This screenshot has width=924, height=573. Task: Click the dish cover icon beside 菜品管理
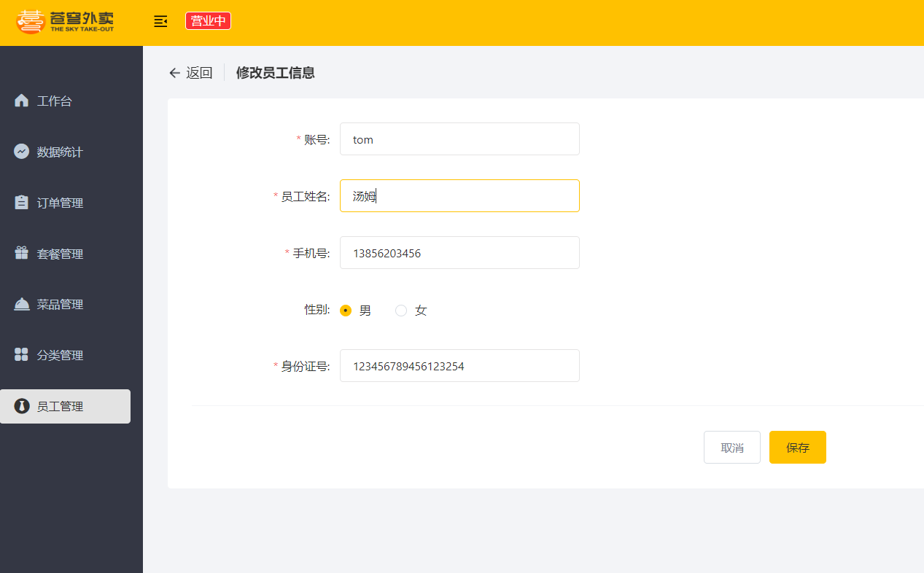(x=21, y=304)
